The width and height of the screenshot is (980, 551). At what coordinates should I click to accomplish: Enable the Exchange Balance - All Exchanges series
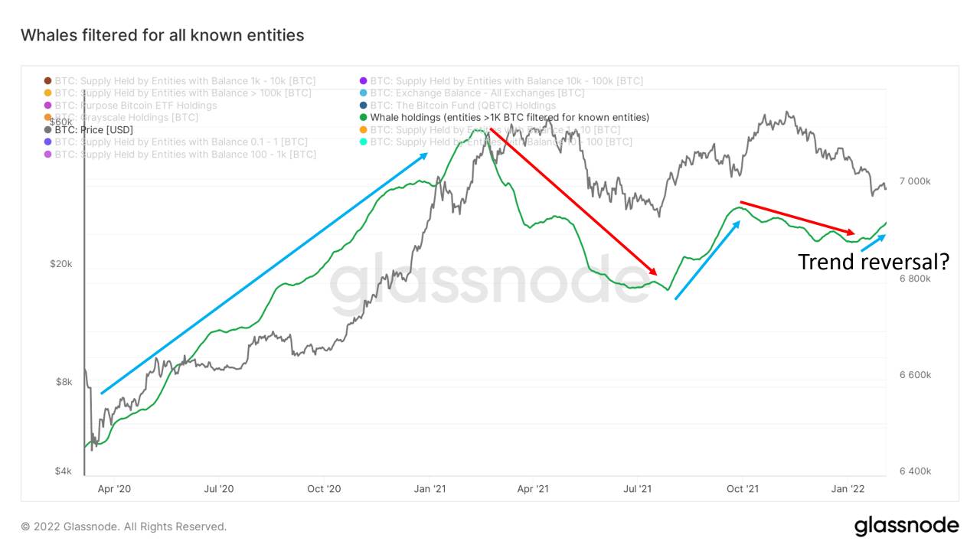click(476, 93)
